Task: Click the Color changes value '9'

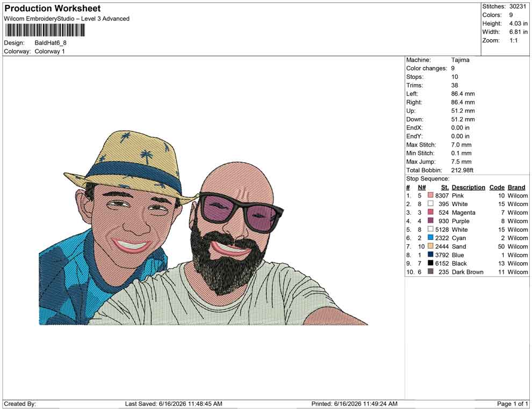Action: pos(452,69)
